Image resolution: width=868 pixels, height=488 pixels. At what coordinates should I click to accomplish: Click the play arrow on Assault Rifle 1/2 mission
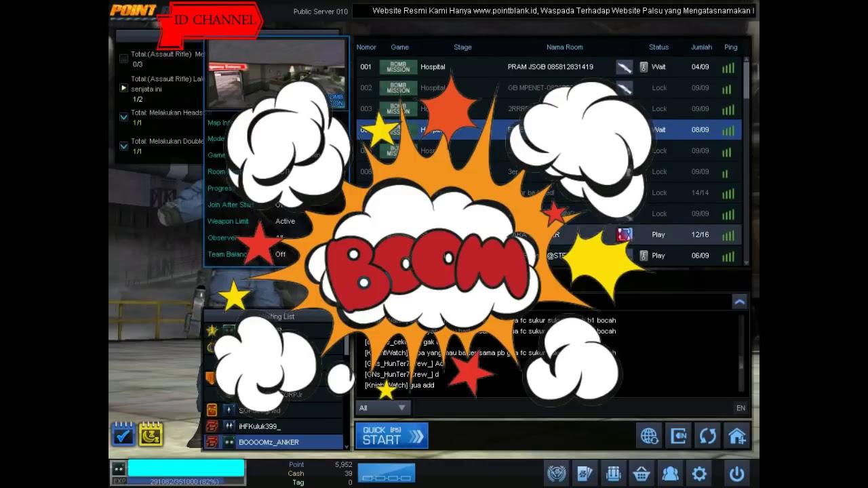pos(123,88)
